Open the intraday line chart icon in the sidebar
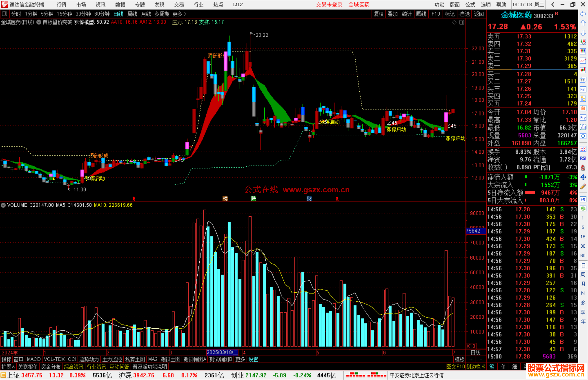The height and width of the screenshot is (380, 588). click(583, 61)
